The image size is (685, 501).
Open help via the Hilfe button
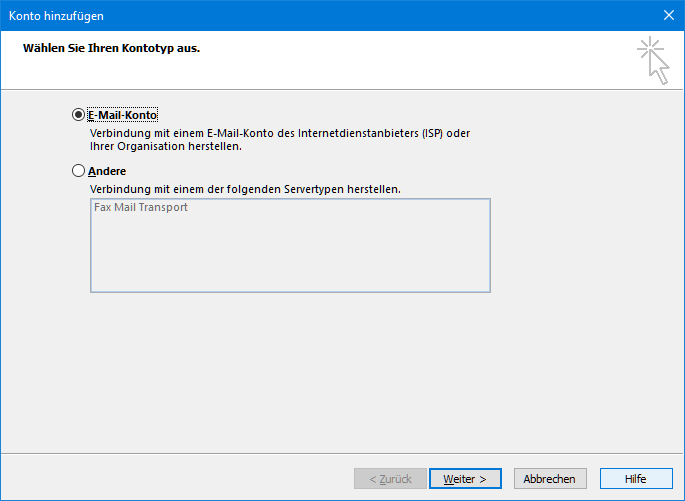click(635, 479)
